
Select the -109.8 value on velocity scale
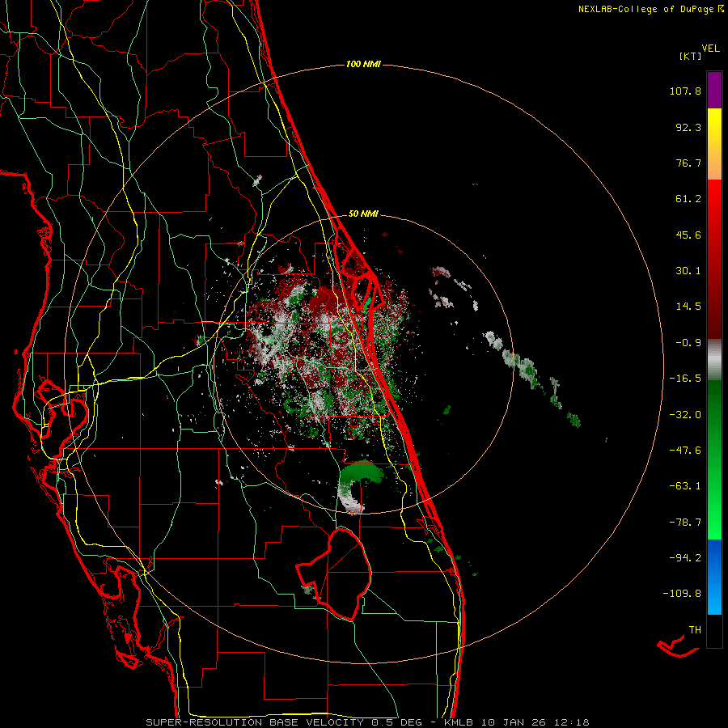click(682, 594)
